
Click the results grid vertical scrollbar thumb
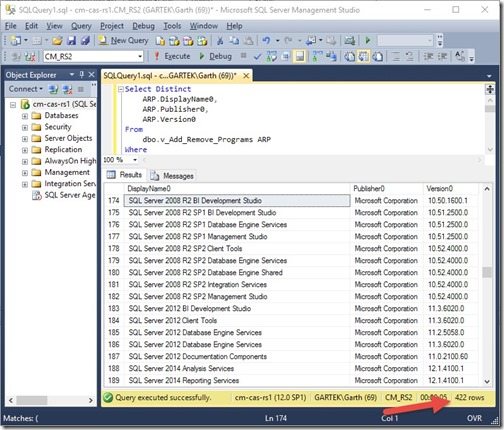click(x=487, y=272)
